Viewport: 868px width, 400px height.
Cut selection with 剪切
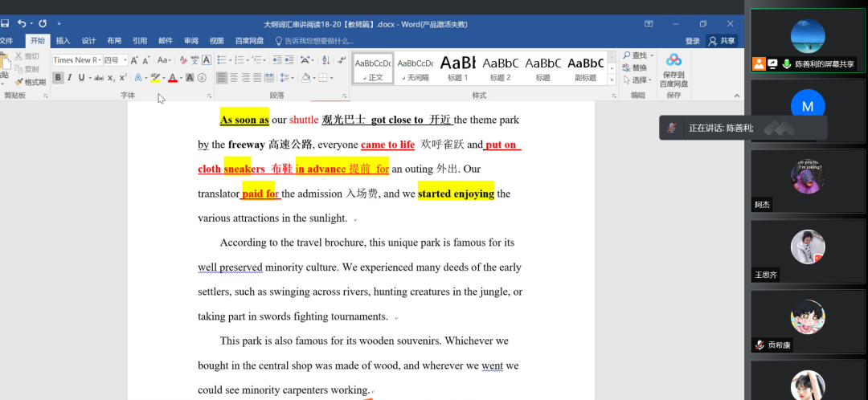click(27, 56)
